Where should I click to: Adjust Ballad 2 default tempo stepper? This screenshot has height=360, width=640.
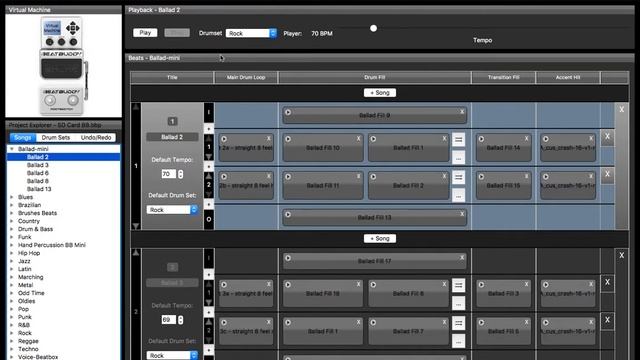180,174
